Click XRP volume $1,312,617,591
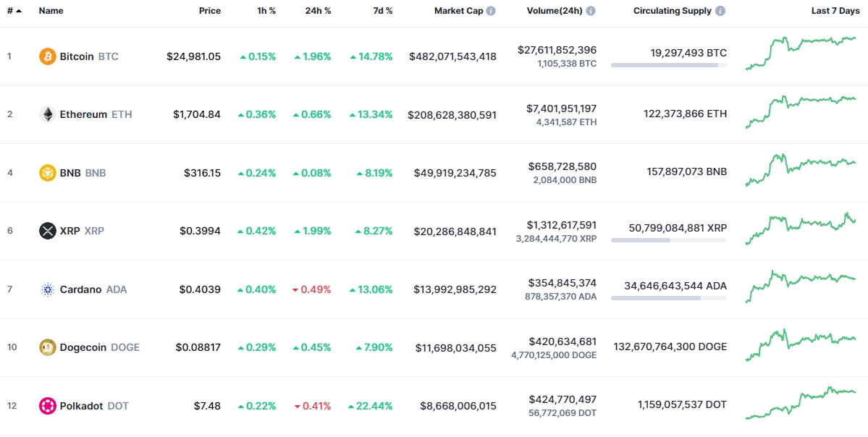This screenshot has height=437, width=868. (562, 224)
